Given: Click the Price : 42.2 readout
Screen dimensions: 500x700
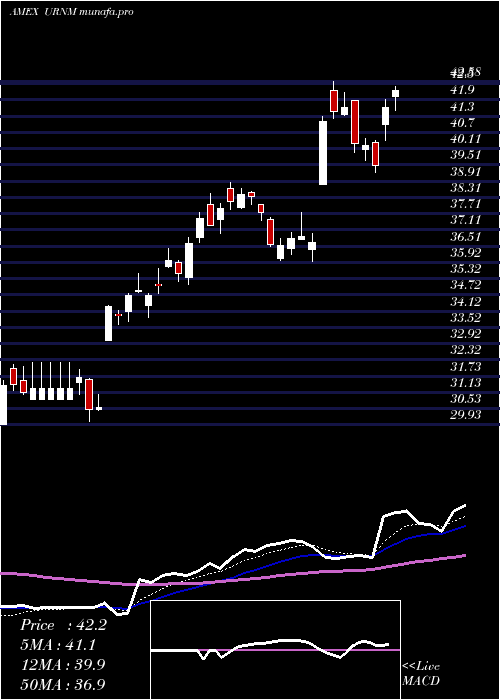Looking at the screenshot, I should (x=63, y=625).
